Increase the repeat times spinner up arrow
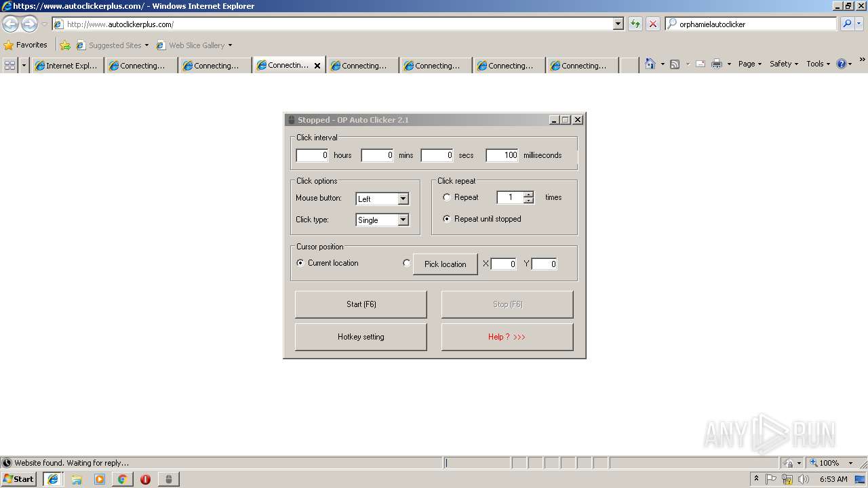 tap(528, 195)
